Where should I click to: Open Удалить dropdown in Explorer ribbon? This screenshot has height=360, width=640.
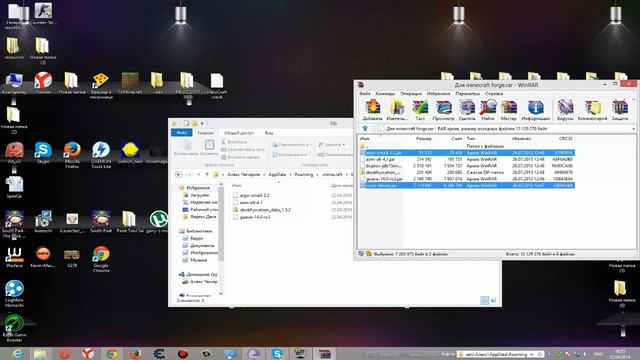tap(331, 144)
